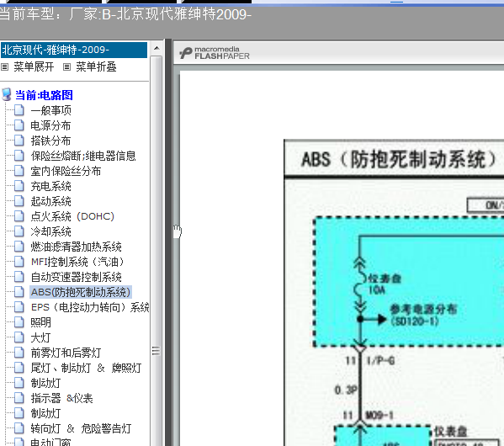
Task: Click the sidebar scroll-up arrow
Action: (x=157, y=49)
